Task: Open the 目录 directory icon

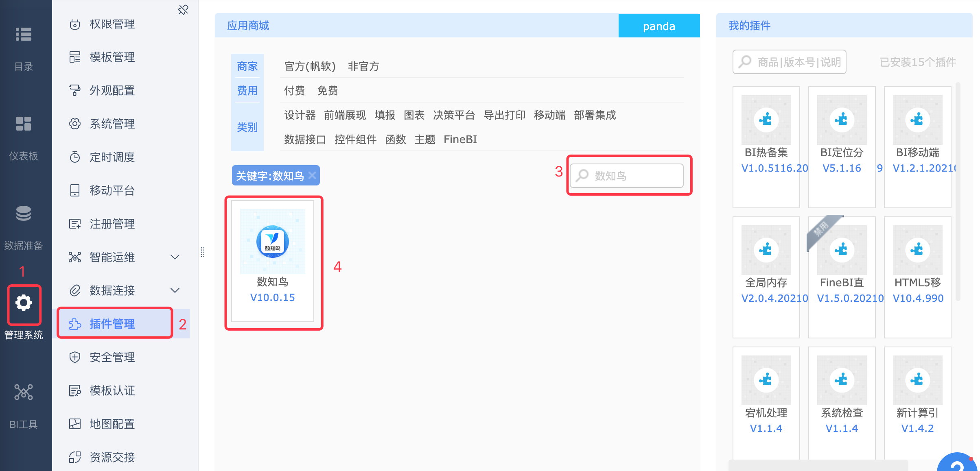Action: (24, 34)
